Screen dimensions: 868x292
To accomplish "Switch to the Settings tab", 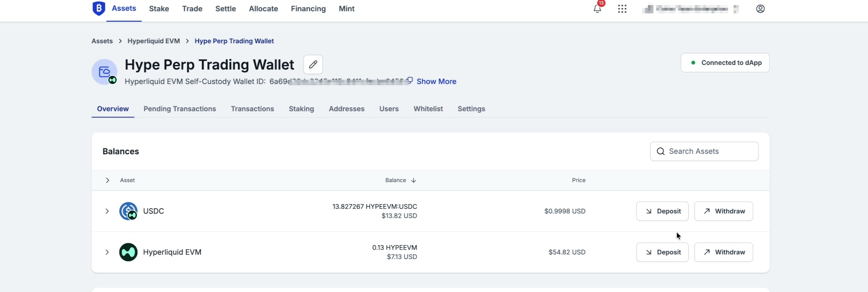I will [x=471, y=109].
